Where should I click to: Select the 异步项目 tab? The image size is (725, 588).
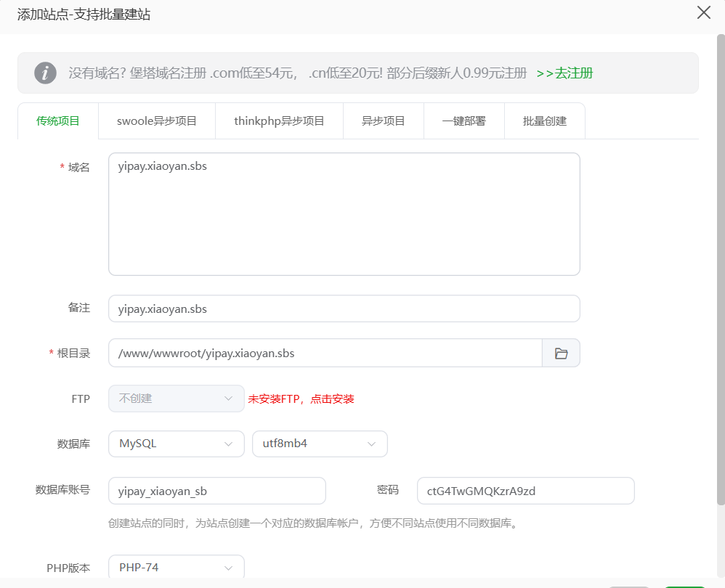[383, 121]
